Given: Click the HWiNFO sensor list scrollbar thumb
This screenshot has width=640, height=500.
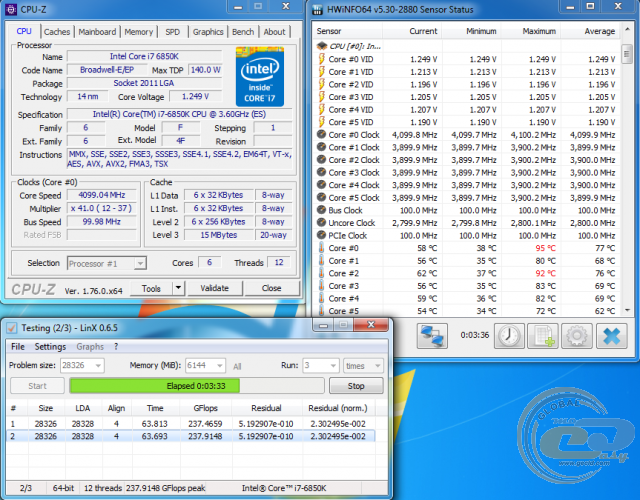Looking at the screenshot, I should [x=627, y=55].
